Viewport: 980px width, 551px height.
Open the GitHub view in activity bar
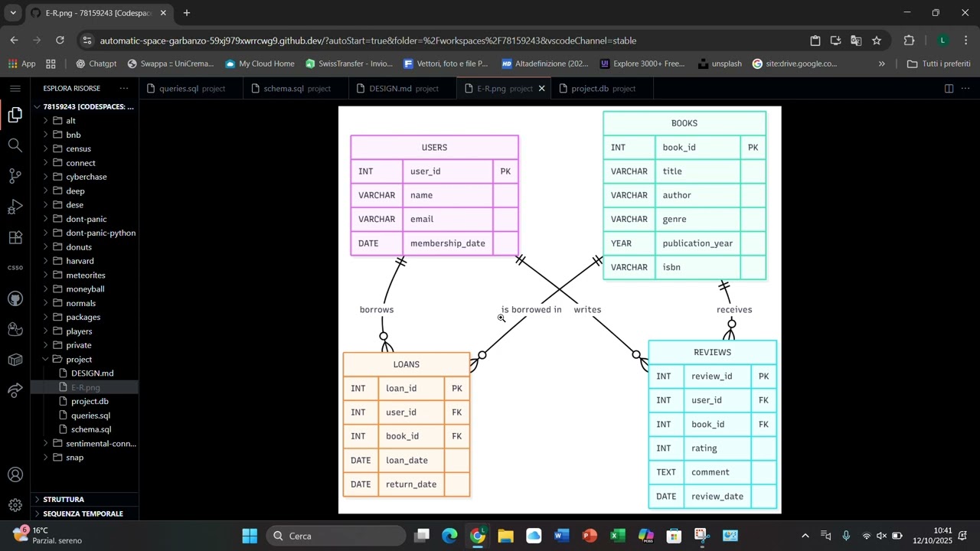click(15, 298)
